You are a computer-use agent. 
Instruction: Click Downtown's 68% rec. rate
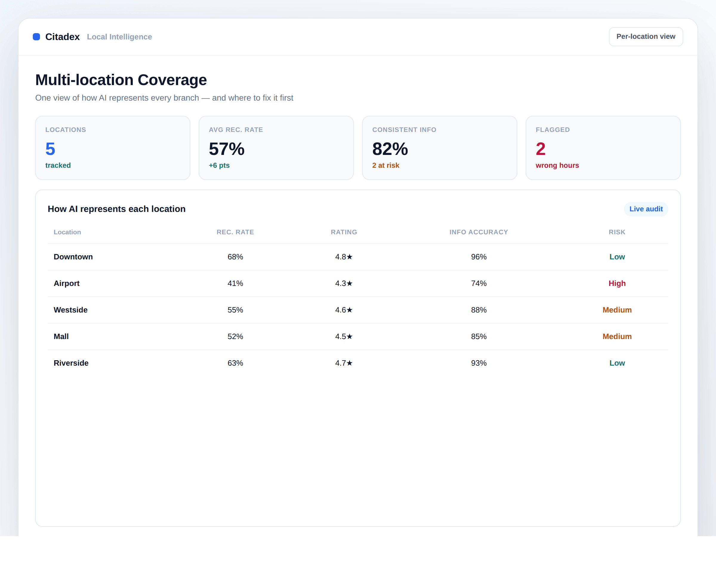pos(235,257)
